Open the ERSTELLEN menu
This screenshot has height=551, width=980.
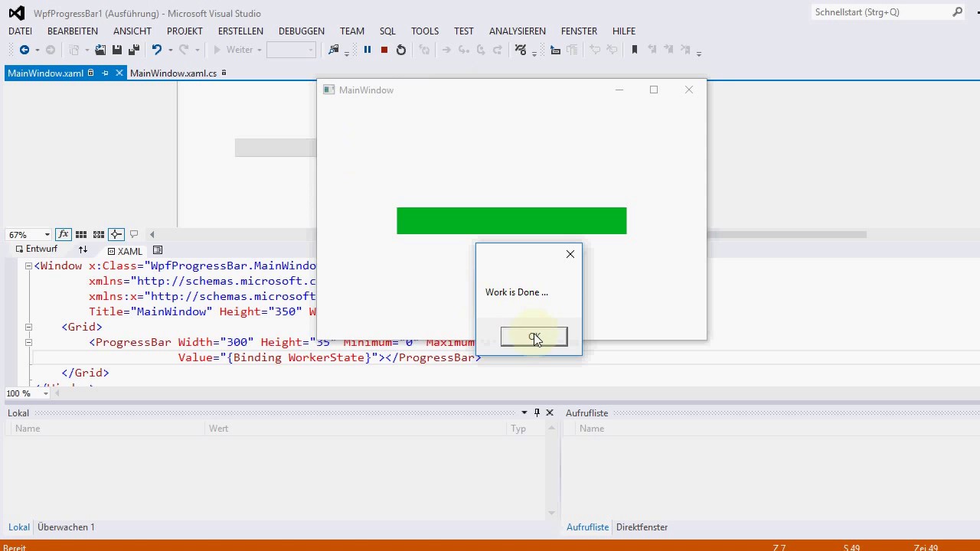point(240,31)
